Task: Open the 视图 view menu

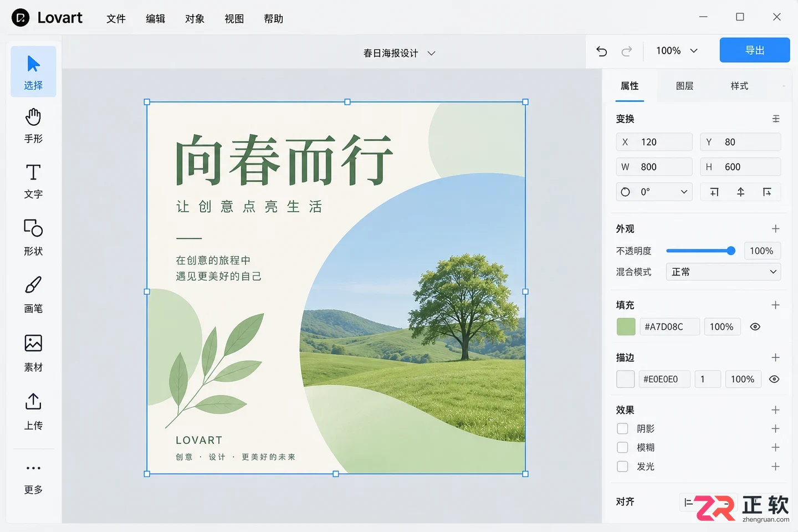Action: 234,19
